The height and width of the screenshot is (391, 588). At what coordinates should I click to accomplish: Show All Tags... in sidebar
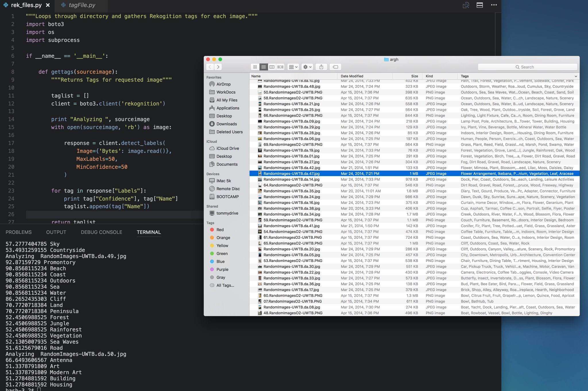tap(225, 285)
